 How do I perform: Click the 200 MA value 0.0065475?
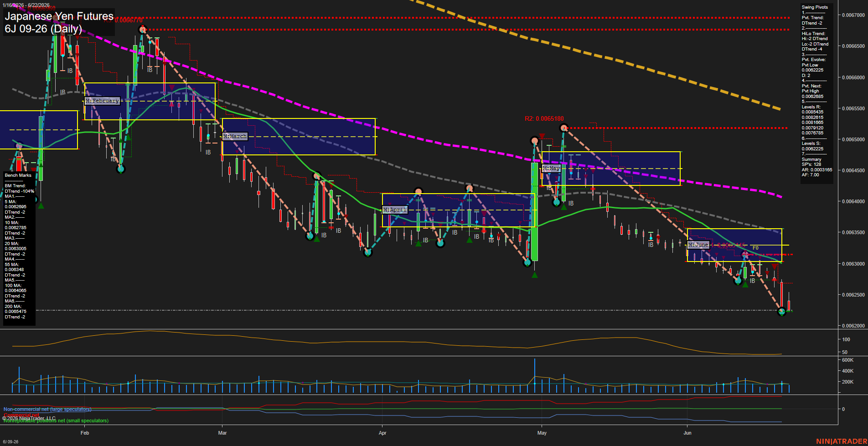(x=15, y=312)
